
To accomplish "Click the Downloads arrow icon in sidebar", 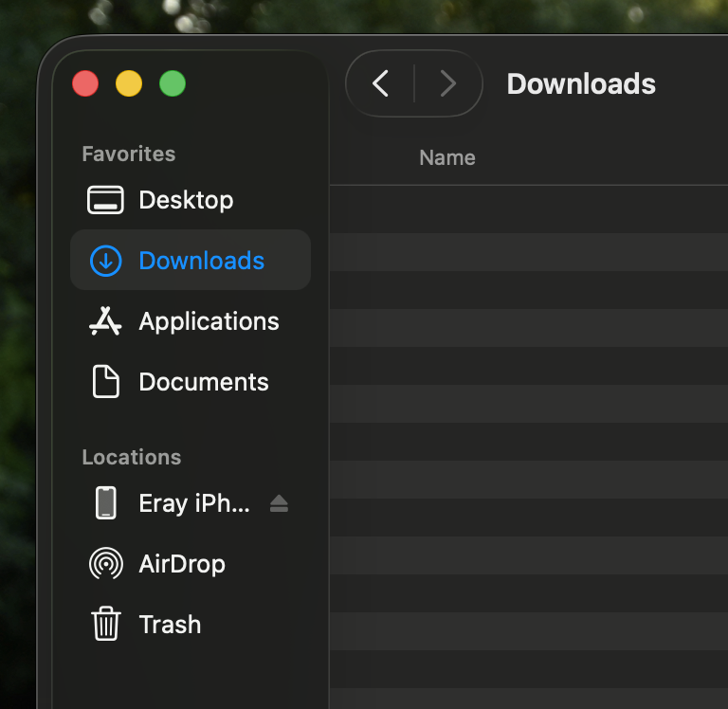I will pos(106,261).
